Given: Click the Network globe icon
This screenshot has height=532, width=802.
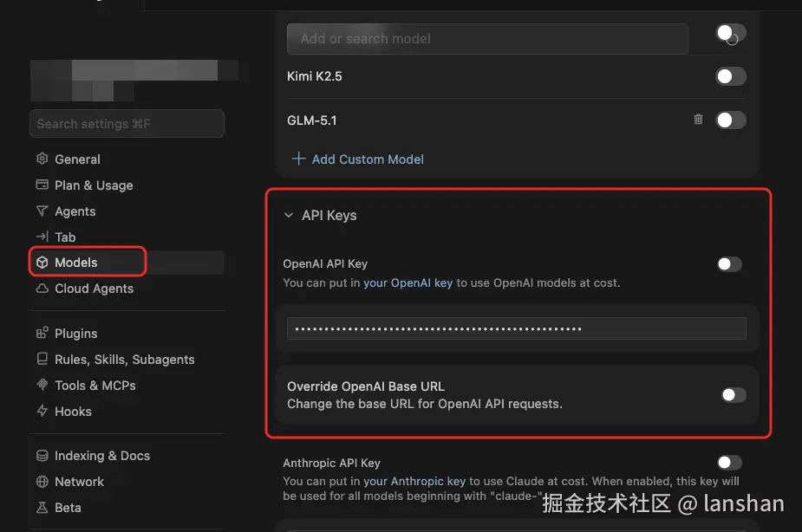Looking at the screenshot, I should pos(42,482).
